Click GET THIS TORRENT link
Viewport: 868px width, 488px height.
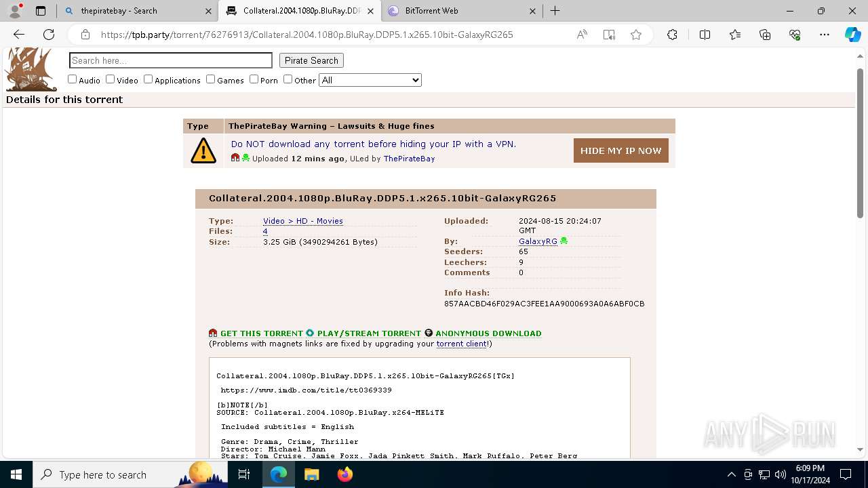[262, 333]
